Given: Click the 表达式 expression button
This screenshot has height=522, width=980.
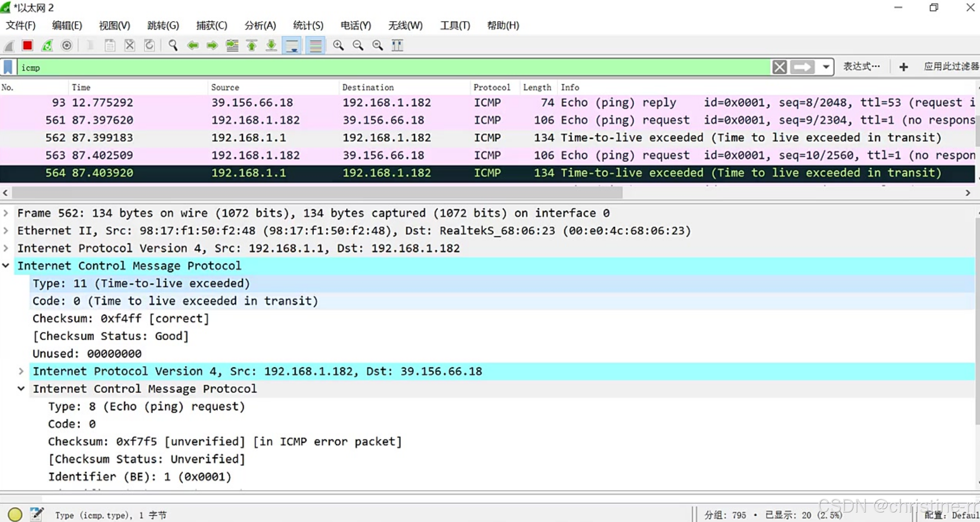Looking at the screenshot, I should pyautogui.click(x=861, y=67).
